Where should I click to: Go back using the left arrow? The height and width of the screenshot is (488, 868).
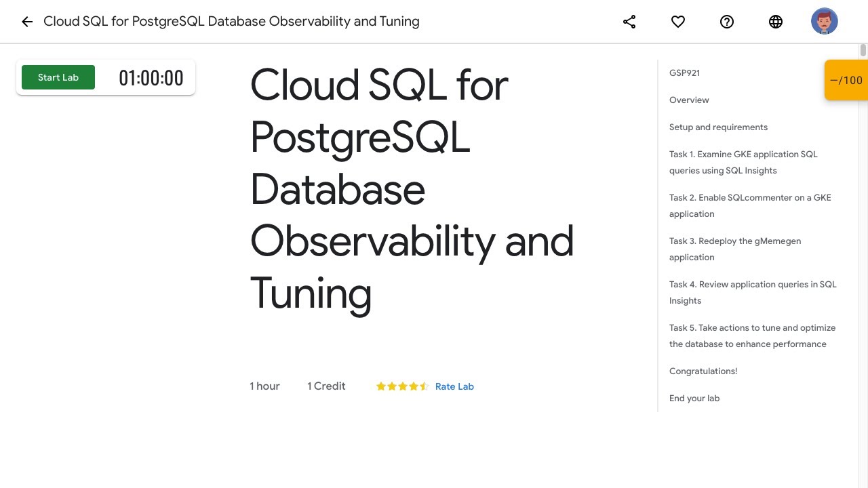pyautogui.click(x=27, y=22)
